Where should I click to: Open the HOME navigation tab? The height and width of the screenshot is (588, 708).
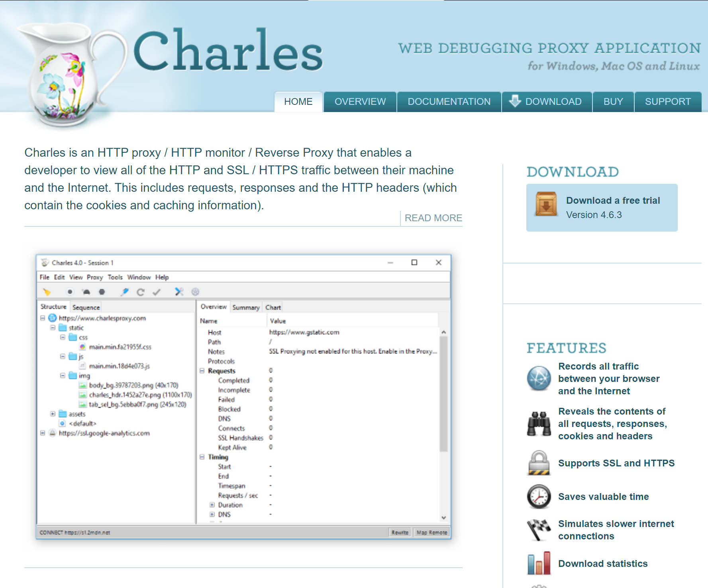pyautogui.click(x=298, y=102)
